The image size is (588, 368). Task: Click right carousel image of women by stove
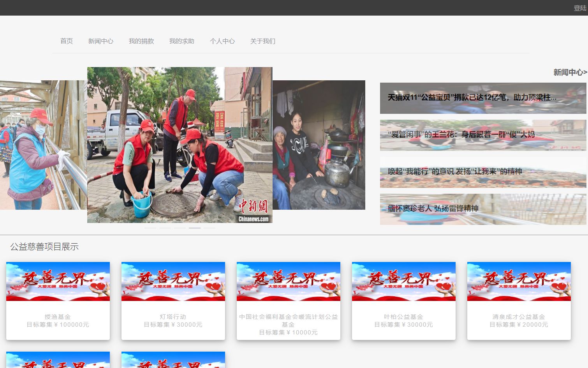[x=319, y=145]
